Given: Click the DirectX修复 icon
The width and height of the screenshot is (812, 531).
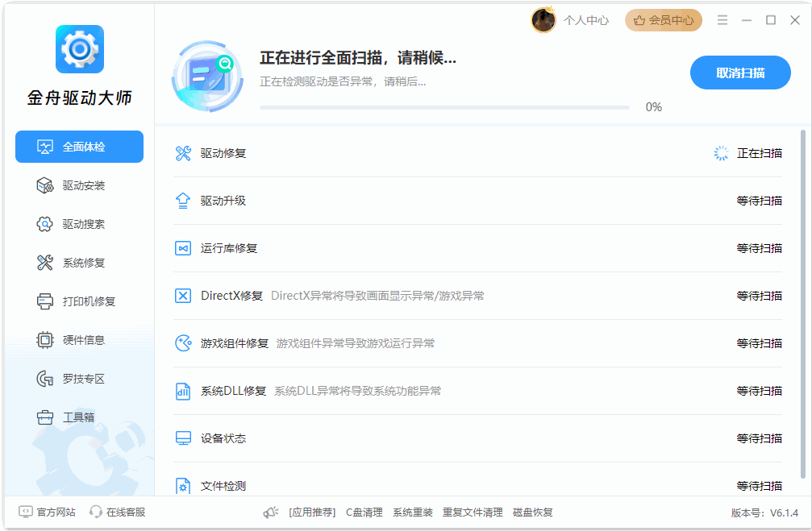Looking at the screenshot, I should pyautogui.click(x=183, y=296).
